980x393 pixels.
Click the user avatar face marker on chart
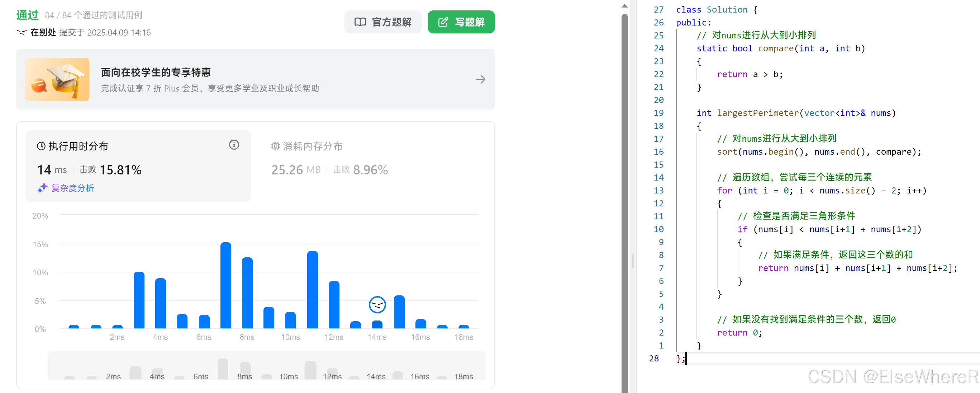377,304
